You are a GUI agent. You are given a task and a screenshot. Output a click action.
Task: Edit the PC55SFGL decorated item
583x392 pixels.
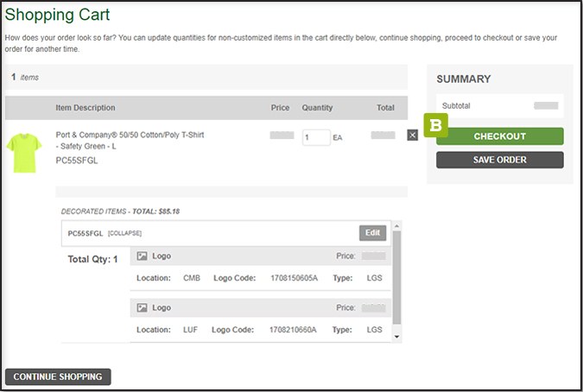point(372,232)
